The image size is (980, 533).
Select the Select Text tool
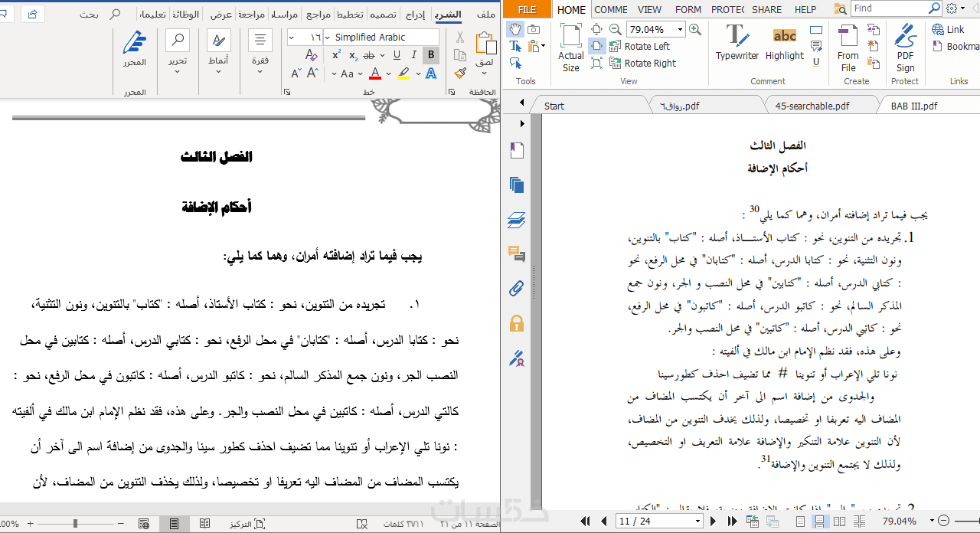click(516, 46)
